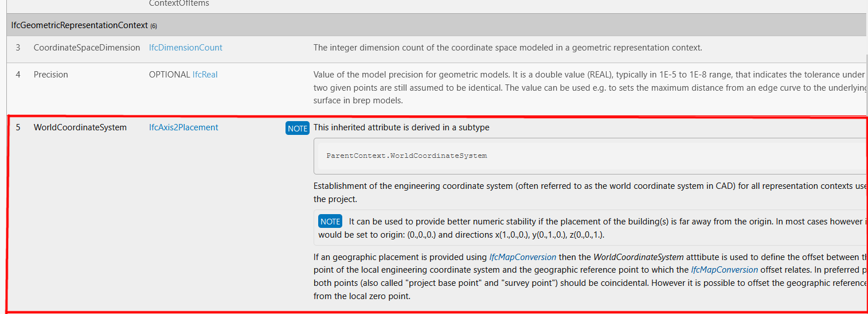Open the IfcAxis2Placement type link
The width and height of the screenshot is (868, 314).
[x=183, y=127]
